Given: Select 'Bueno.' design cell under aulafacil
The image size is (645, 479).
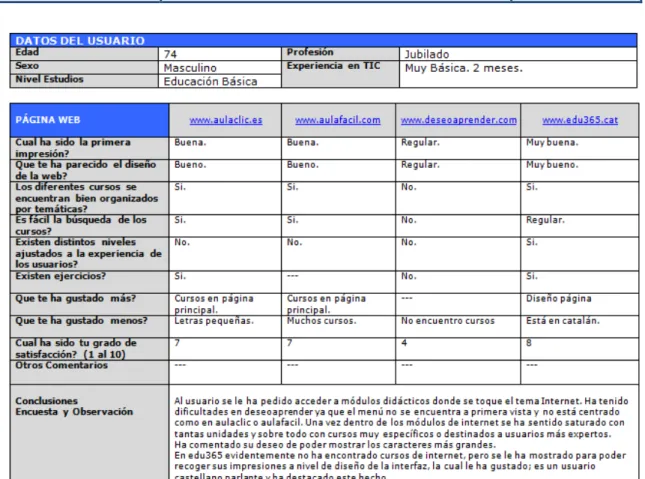Looking at the screenshot, I should (302, 165).
